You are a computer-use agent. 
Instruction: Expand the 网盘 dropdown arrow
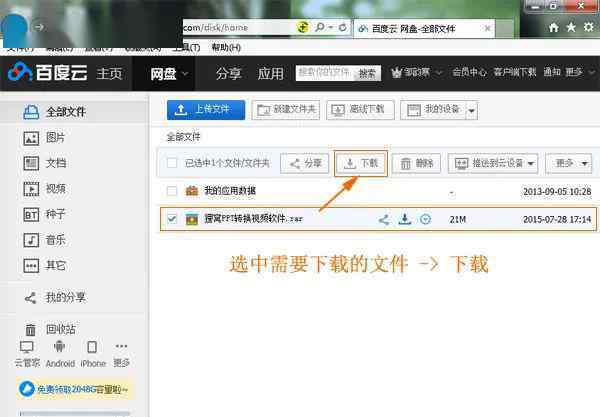coord(185,73)
